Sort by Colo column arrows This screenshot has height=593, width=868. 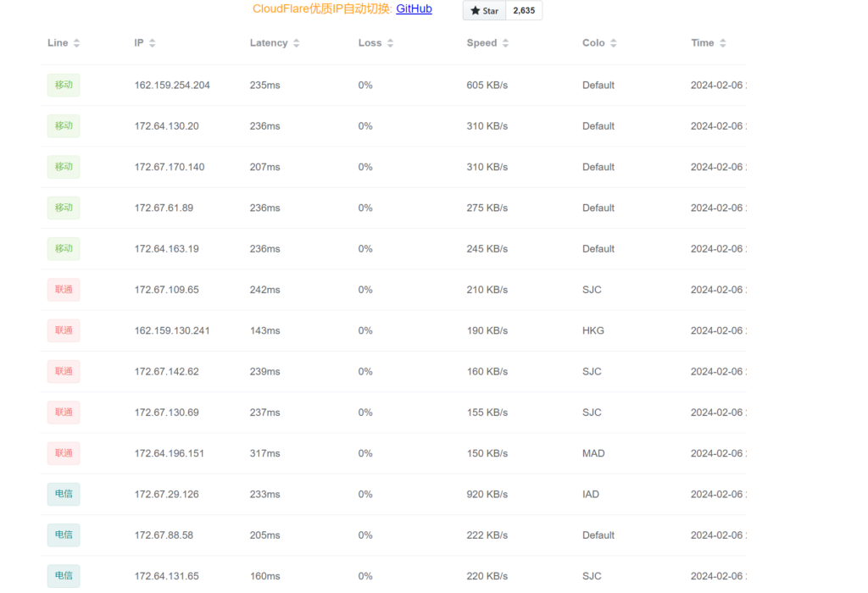tap(613, 43)
